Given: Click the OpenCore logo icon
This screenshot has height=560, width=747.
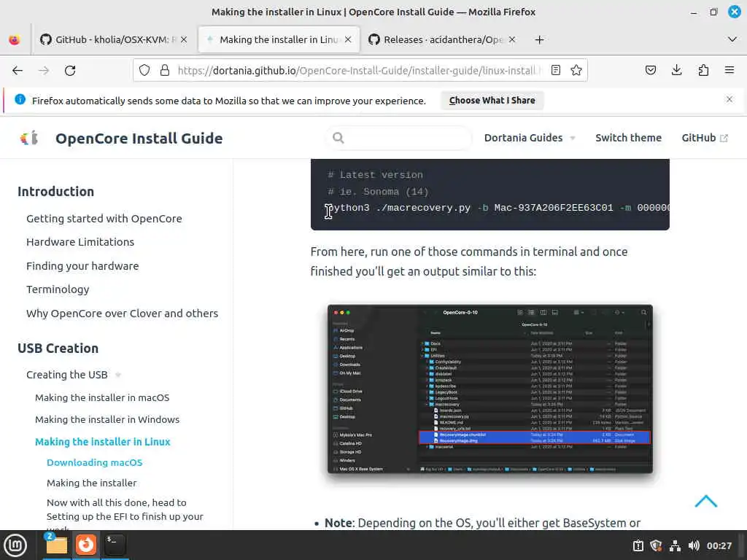Looking at the screenshot, I should tap(29, 138).
